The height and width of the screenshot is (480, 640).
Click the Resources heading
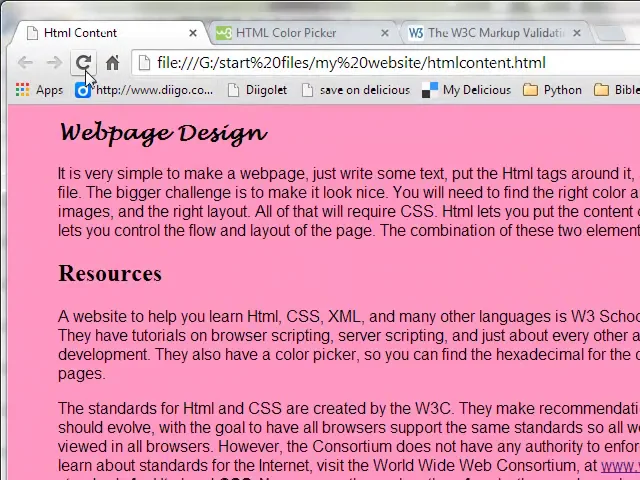(x=110, y=273)
